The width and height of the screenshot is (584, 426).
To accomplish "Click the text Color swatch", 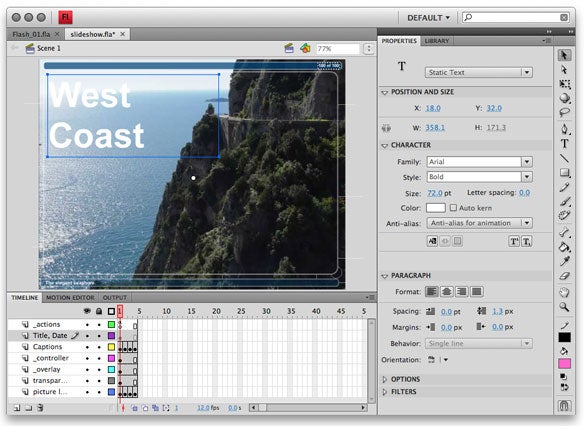I will [x=436, y=208].
